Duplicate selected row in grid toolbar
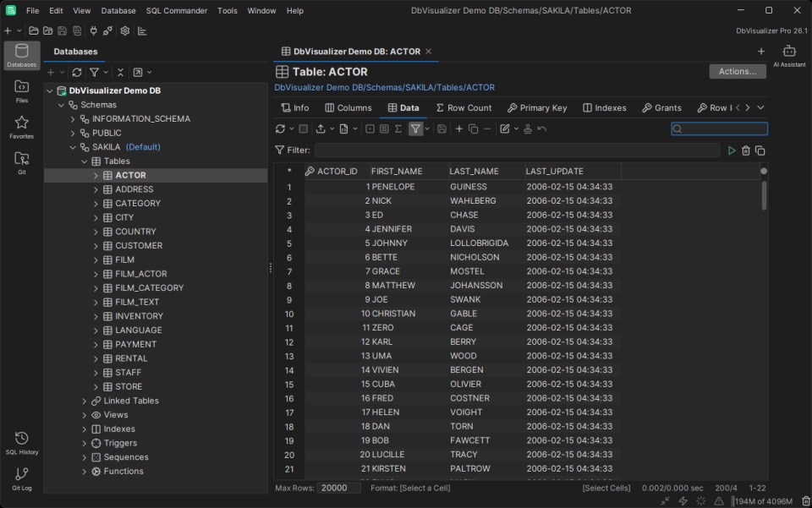The image size is (812, 508). pos(474,128)
